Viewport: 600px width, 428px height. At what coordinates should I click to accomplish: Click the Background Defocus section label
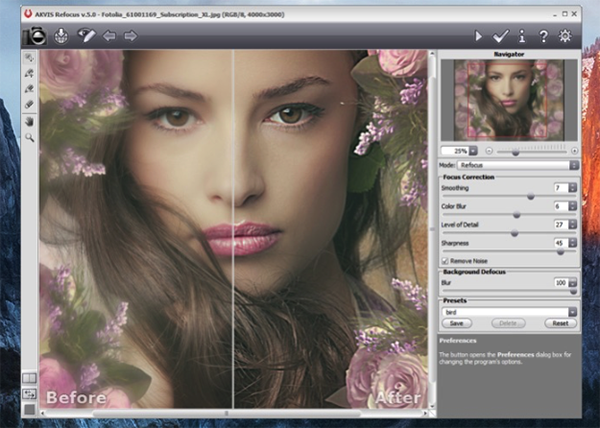[474, 272]
